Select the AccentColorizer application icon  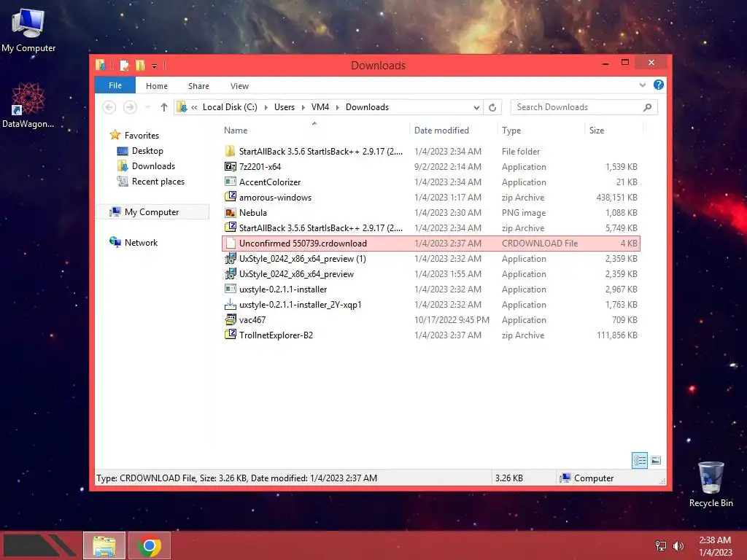pyautogui.click(x=230, y=182)
